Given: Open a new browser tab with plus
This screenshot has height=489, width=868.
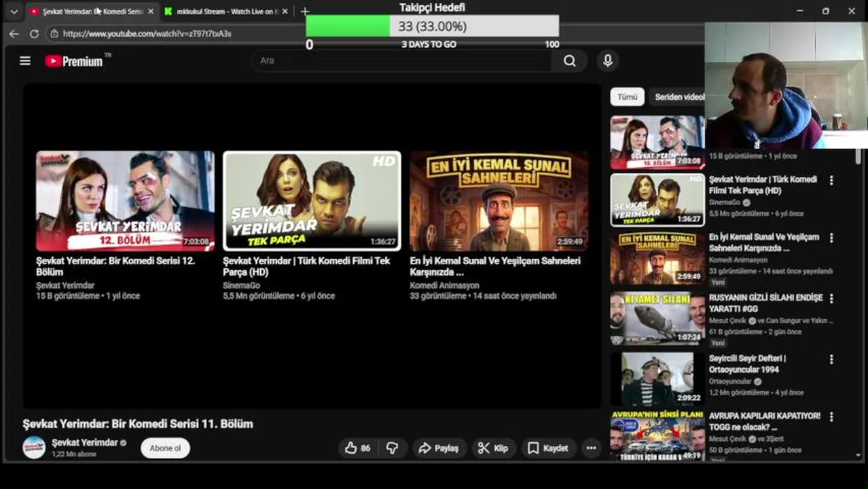Looking at the screenshot, I should pos(305,12).
